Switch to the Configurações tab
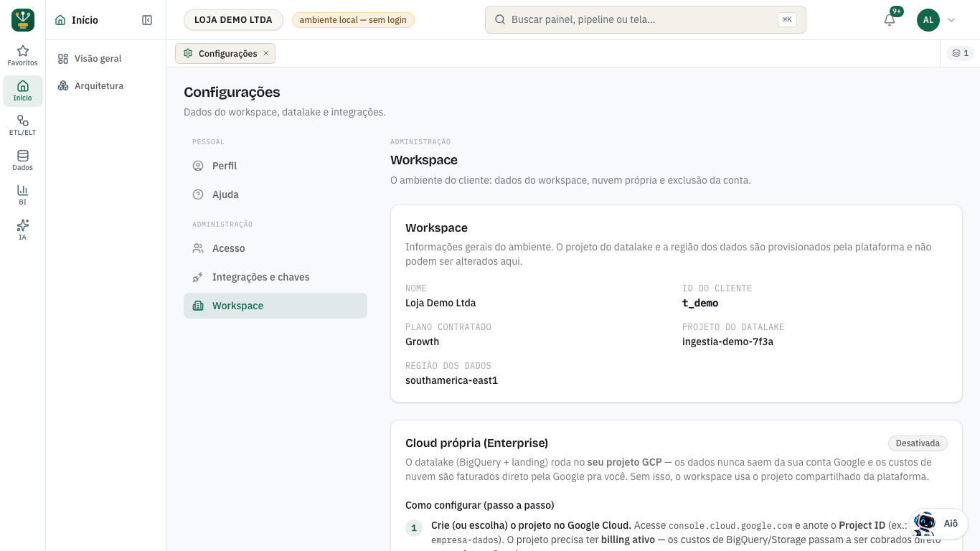This screenshot has width=980, height=551. [225, 53]
